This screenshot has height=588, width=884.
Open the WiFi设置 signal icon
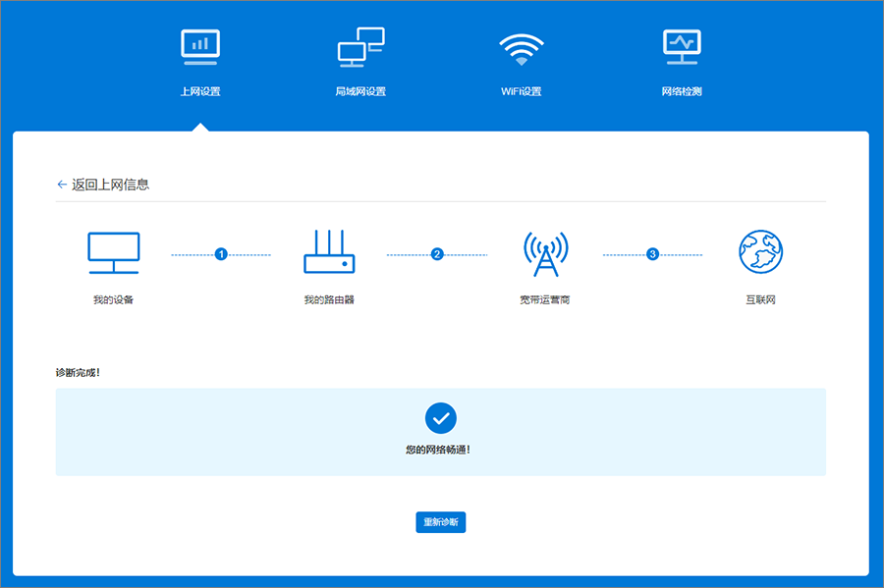522,49
